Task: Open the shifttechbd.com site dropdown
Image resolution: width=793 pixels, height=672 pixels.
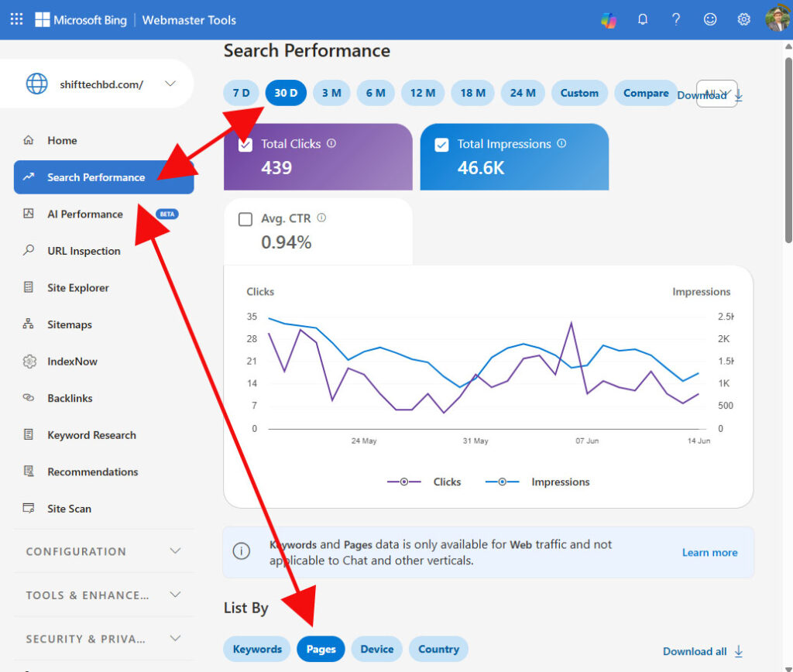Action: click(170, 84)
